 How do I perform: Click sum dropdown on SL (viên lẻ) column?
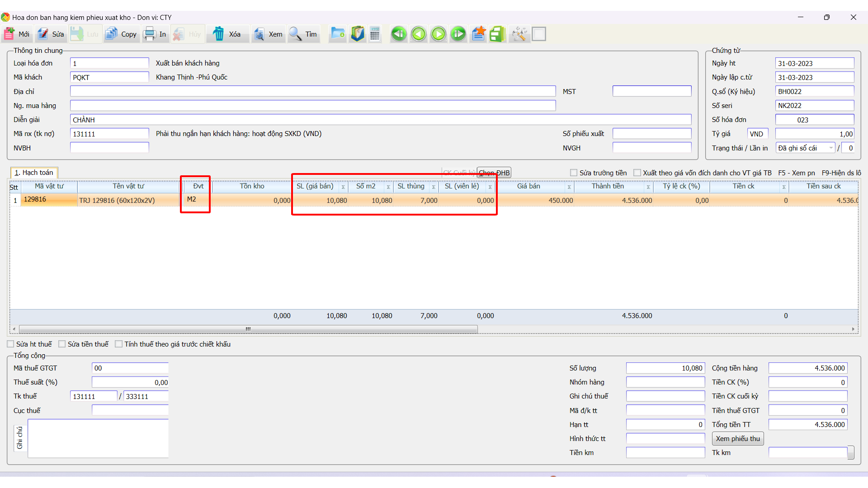(x=490, y=187)
